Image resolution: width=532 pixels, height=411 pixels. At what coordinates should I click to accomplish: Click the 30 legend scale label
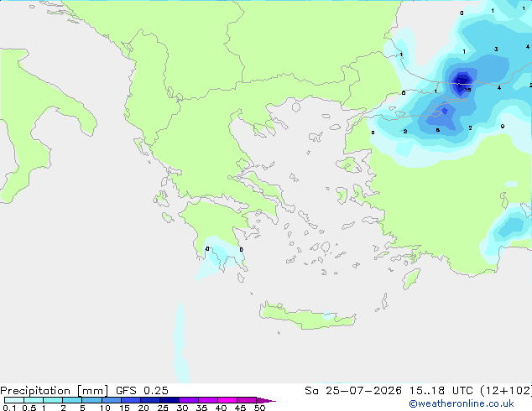182,408
